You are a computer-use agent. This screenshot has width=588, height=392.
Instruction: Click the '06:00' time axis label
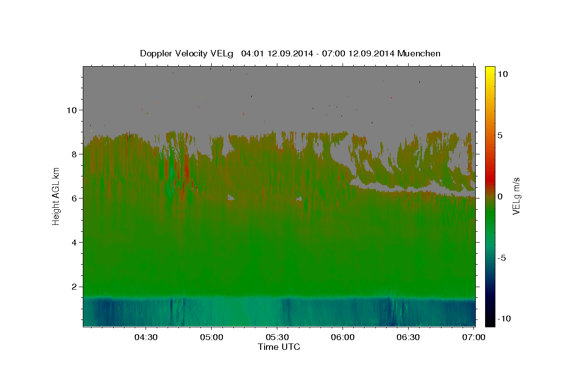click(x=343, y=337)
